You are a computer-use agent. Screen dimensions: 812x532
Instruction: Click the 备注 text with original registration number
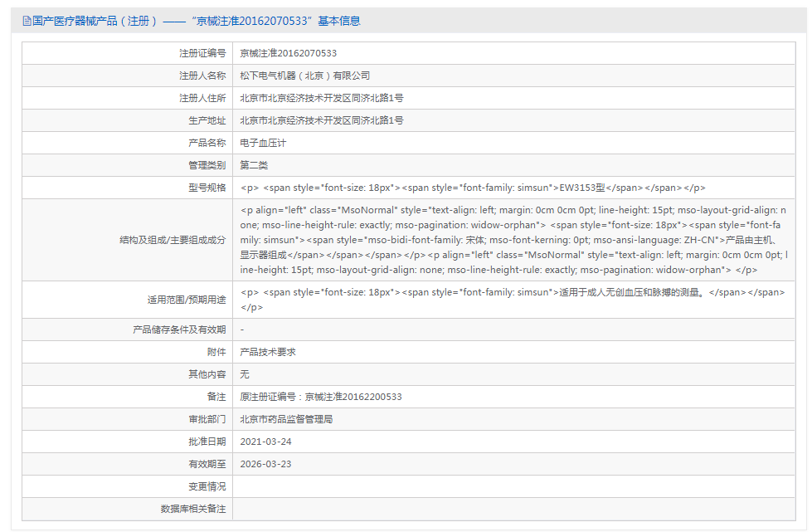pos(320,397)
